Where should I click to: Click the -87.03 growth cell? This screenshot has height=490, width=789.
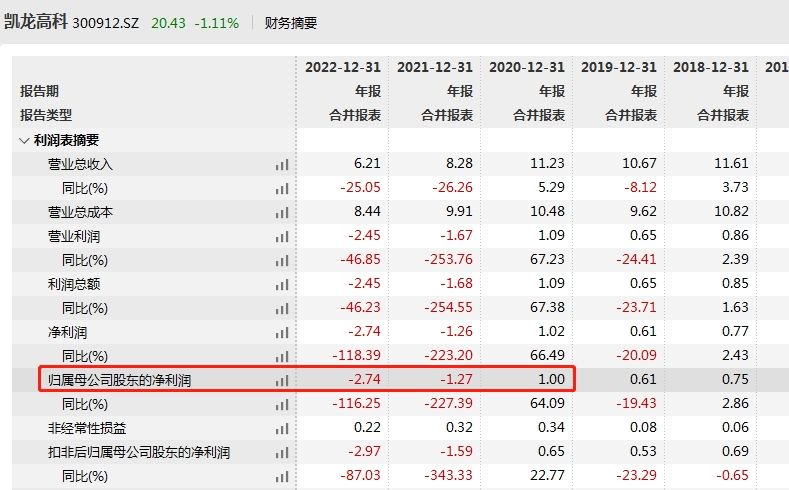tap(360, 475)
